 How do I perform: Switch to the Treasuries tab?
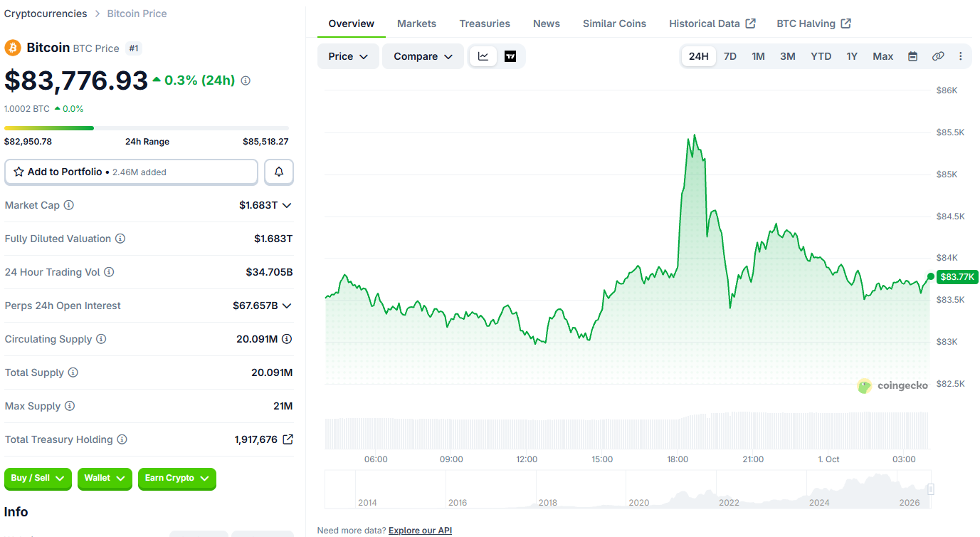tap(485, 24)
